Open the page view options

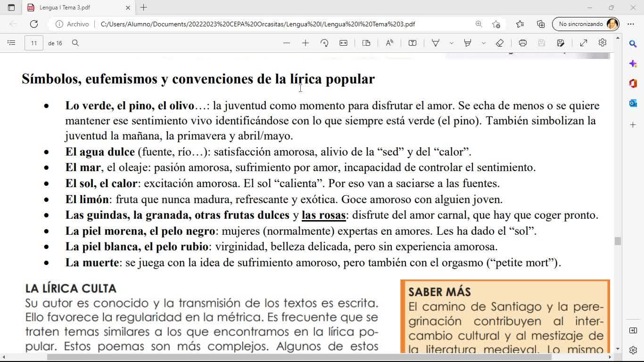click(x=366, y=43)
